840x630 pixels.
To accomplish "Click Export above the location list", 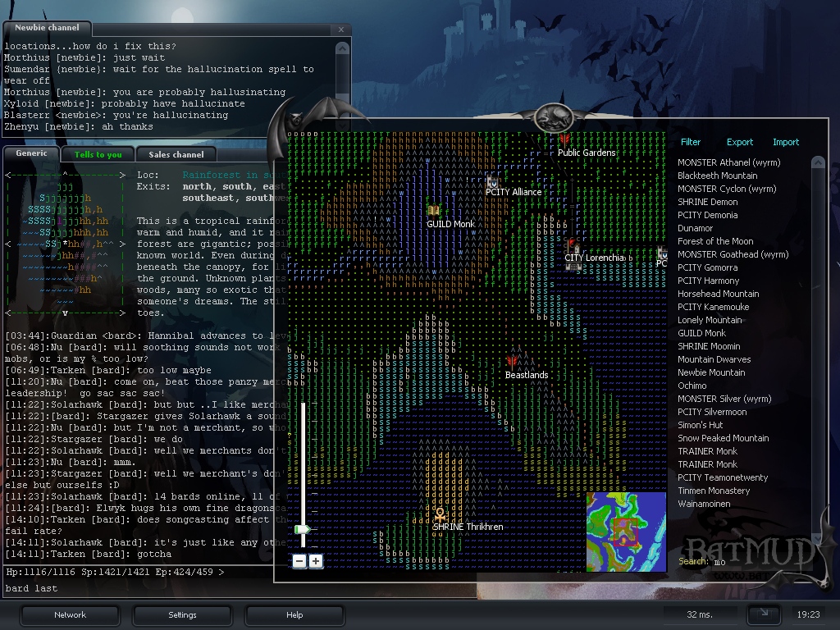I will [x=739, y=142].
